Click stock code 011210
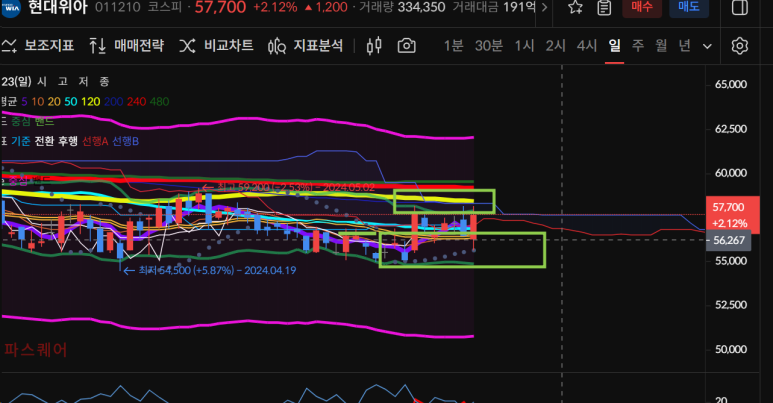 click(x=117, y=7)
